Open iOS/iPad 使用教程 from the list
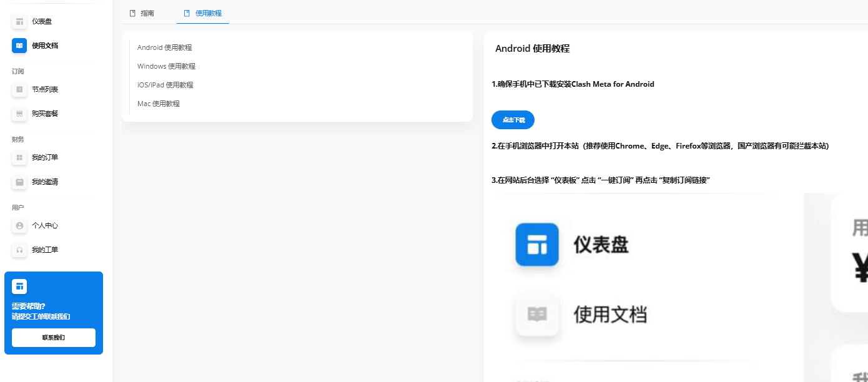 click(165, 85)
